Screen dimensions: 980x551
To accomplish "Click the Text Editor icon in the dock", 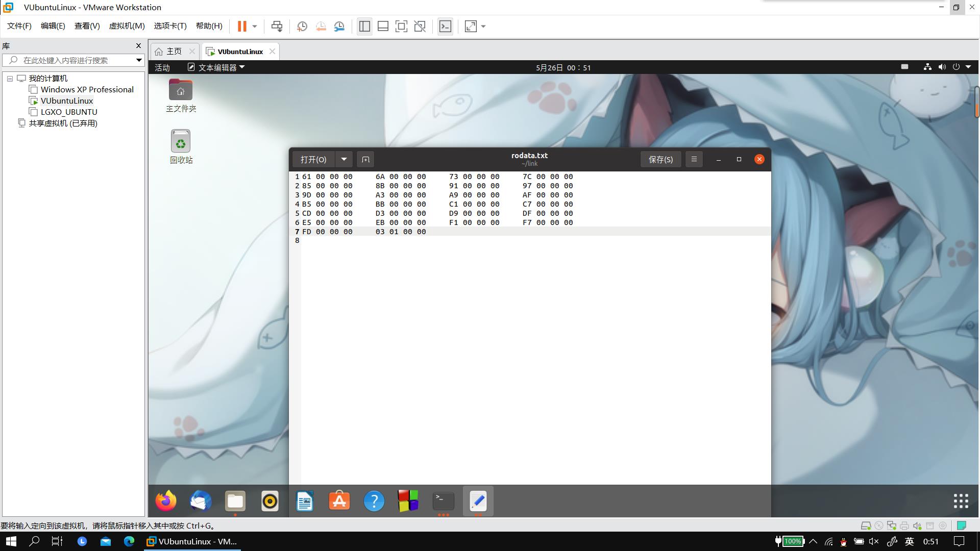I will point(478,501).
